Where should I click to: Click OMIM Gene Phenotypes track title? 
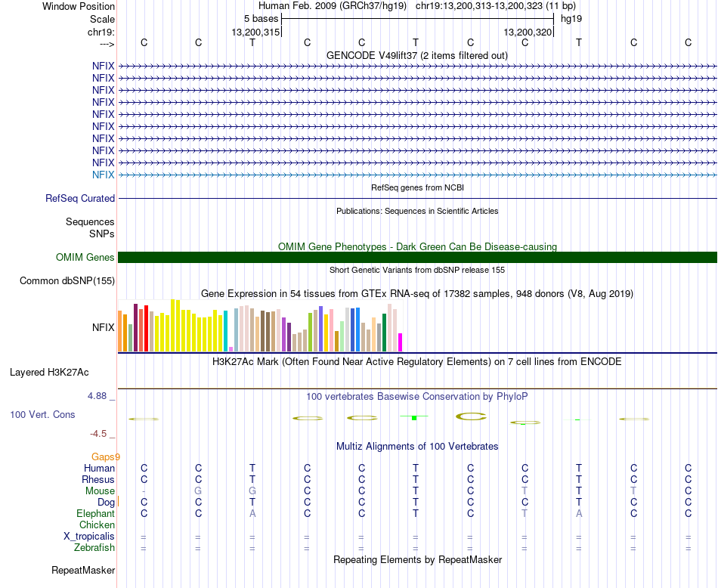(417, 246)
